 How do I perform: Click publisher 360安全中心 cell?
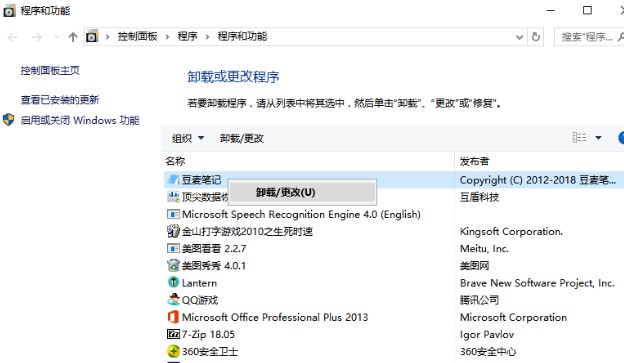(488, 351)
